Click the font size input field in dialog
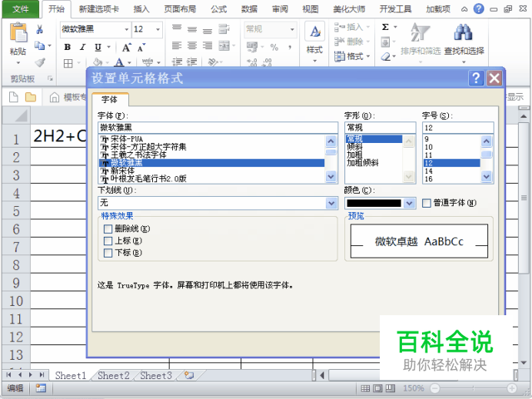This screenshot has width=532, height=399. tap(457, 128)
